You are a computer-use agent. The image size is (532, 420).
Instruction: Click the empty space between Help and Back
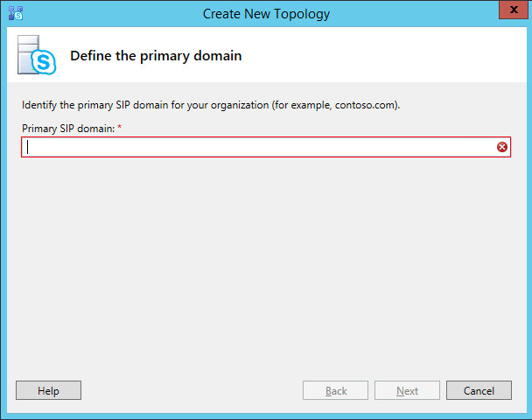point(192,391)
